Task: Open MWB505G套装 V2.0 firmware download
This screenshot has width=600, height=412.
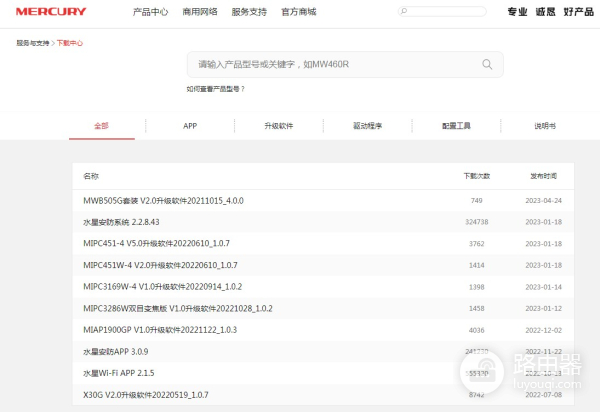Action: coord(163,201)
